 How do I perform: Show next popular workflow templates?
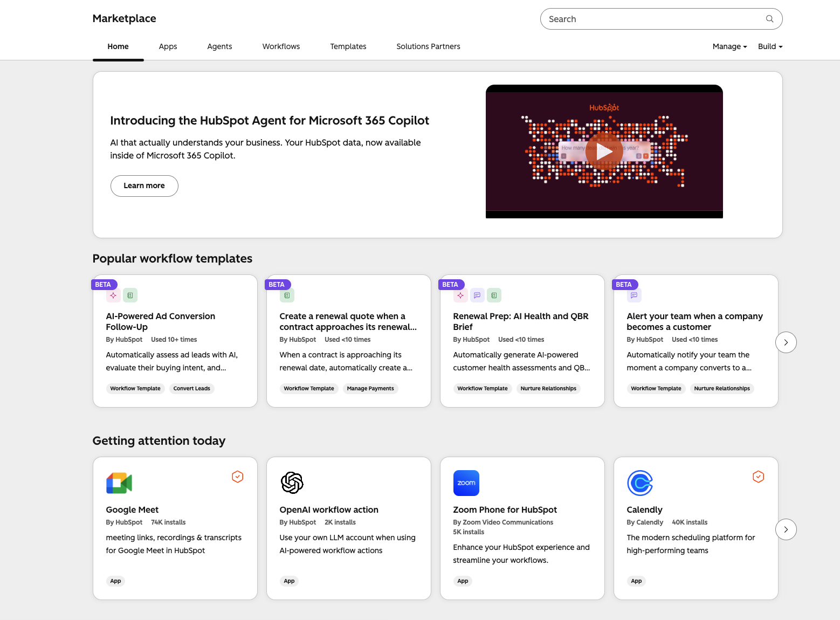(786, 342)
